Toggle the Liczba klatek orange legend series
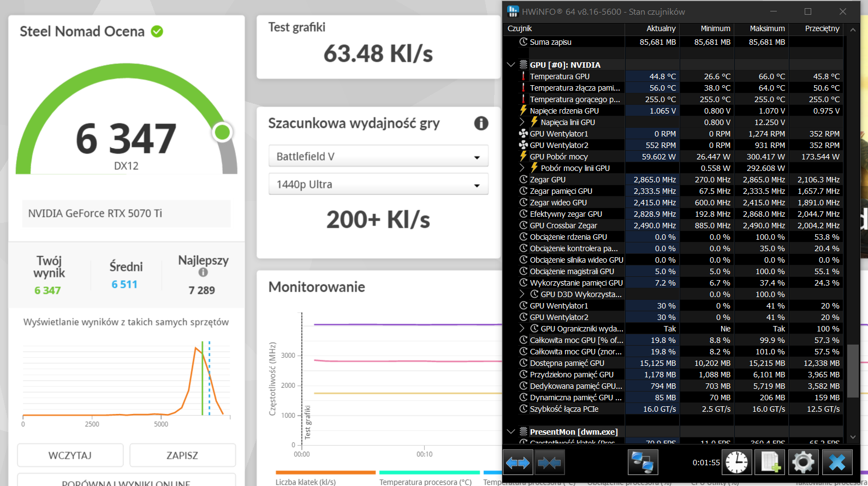This screenshot has height=486, width=868. point(325,473)
